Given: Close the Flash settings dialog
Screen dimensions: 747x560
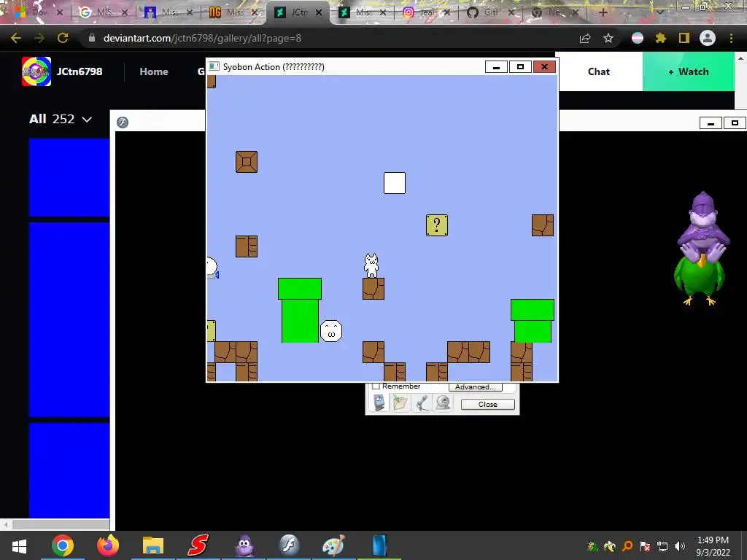Looking at the screenshot, I should click(488, 404).
